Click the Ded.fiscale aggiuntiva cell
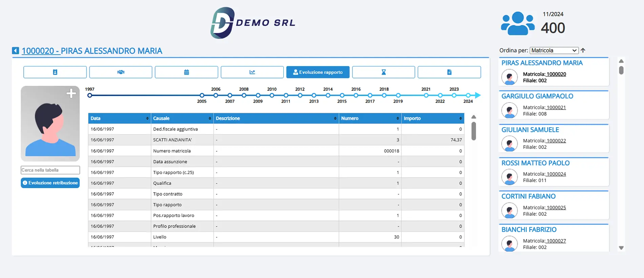 [x=182, y=129]
